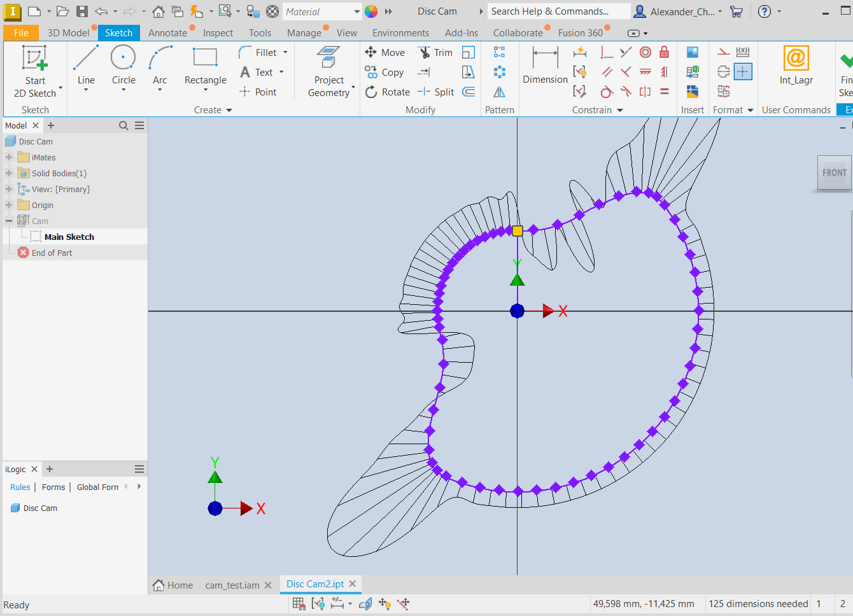Open the Rules link in the iLogic panel
The width and height of the screenshot is (853, 616).
point(20,487)
